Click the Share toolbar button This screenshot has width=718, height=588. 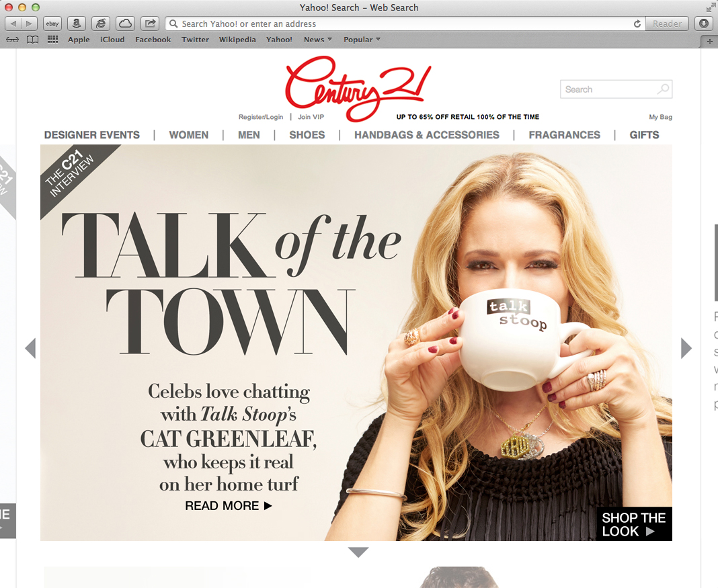(x=150, y=24)
